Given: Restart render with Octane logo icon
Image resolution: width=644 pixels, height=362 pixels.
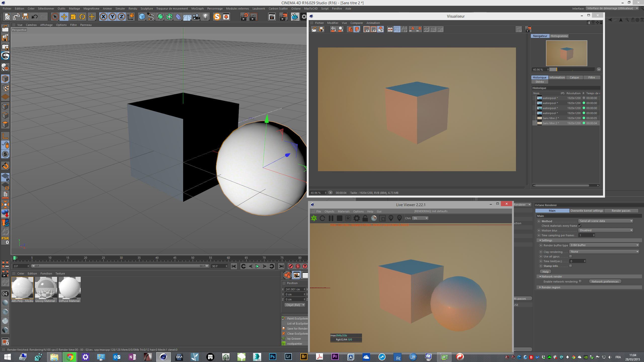Looking at the screenshot, I should [x=314, y=218].
